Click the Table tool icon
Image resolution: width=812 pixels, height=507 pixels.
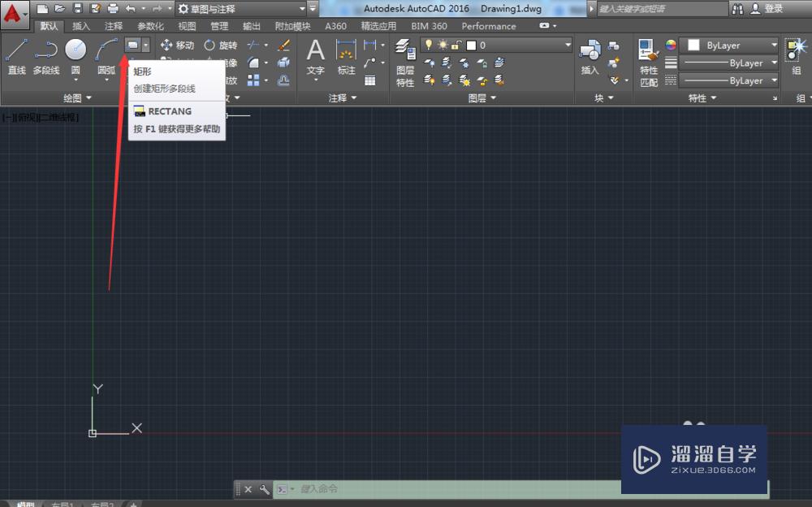pos(369,80)
